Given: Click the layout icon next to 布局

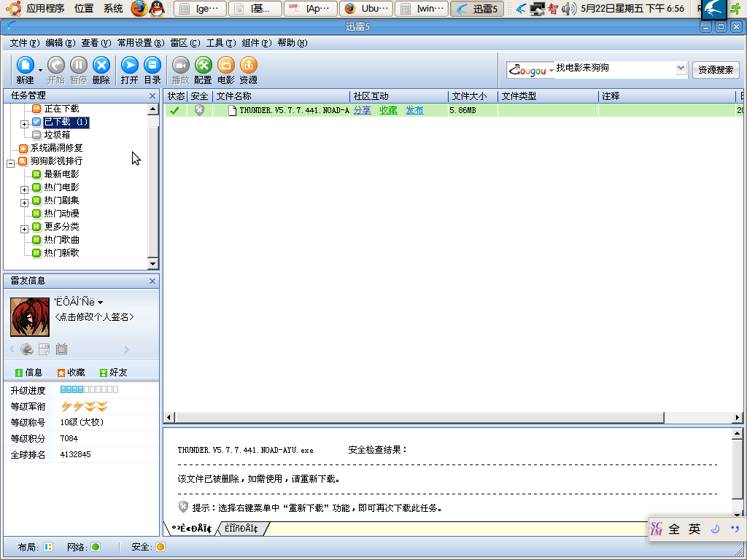Looking at the screenshot, I should (x=48, y=547).
